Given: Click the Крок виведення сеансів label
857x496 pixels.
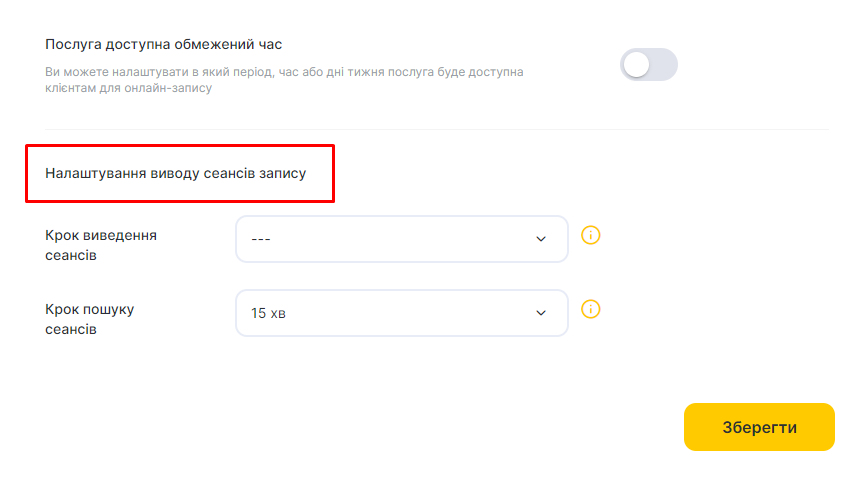Looking at the screenshot, I should point(101,245).
